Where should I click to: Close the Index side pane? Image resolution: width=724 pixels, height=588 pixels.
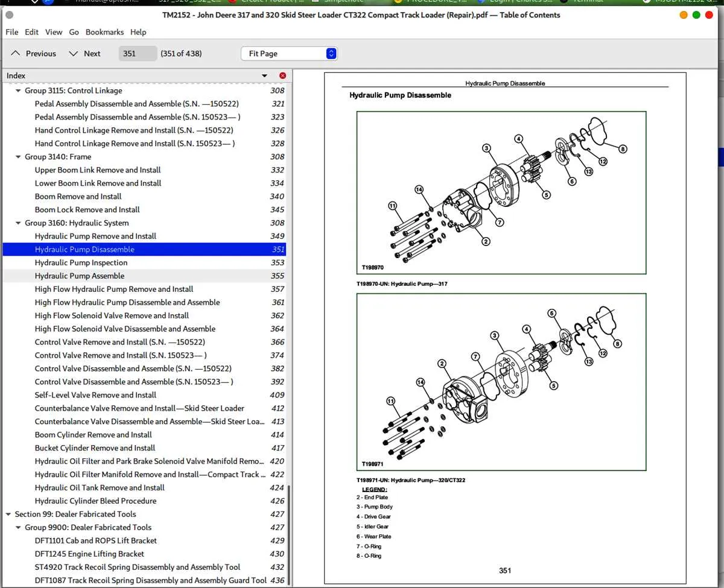[282, 75]
